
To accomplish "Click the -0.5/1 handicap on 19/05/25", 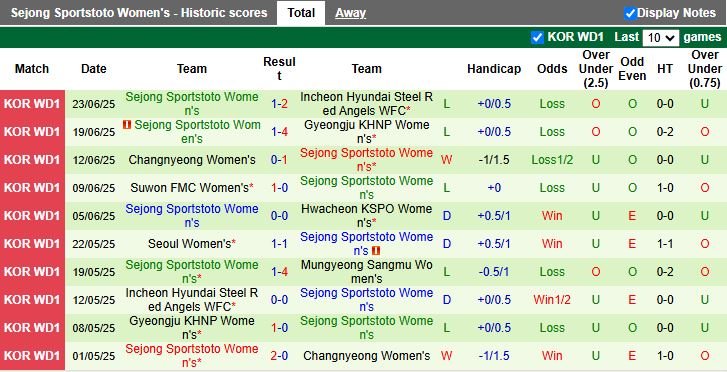I will [x=494, y=272].
